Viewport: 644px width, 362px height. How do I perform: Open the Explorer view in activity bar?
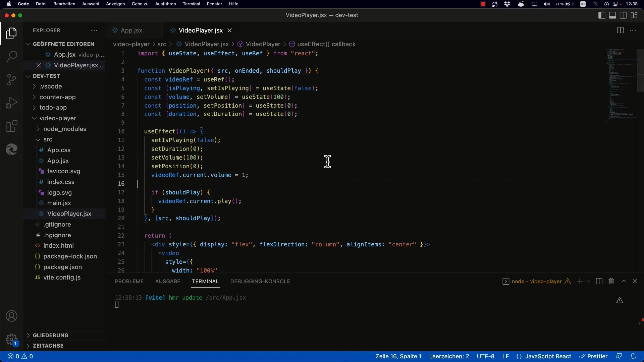pos(11,34)
